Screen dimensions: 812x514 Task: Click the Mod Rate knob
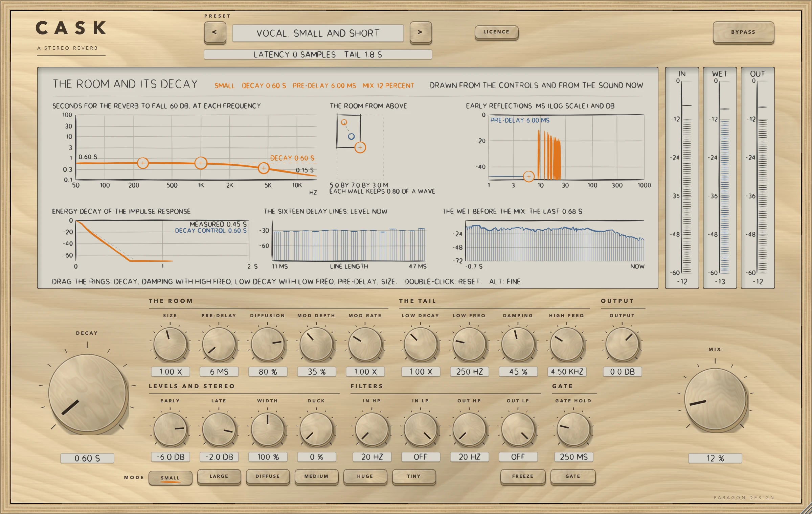pyautogui.click(x=365, y=344)
